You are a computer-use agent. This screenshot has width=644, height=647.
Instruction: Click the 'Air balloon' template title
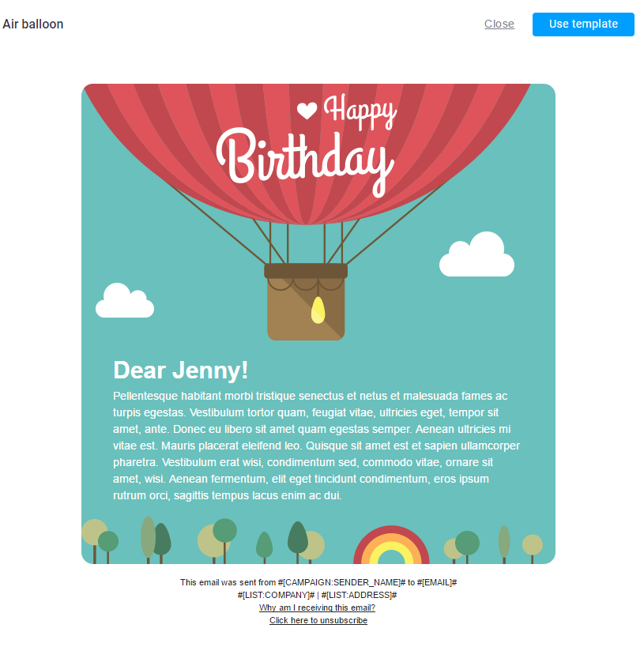pyautogui.click(x=33, y=24)
